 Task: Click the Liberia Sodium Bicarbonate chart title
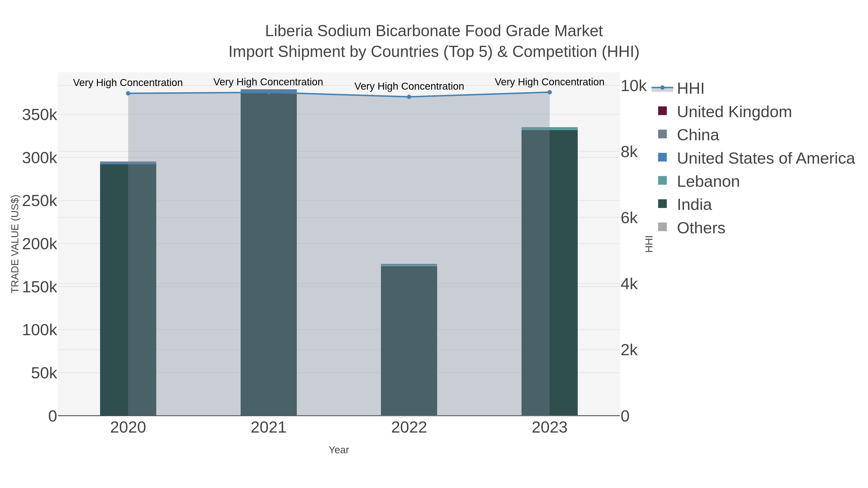(x=434, y=31)
